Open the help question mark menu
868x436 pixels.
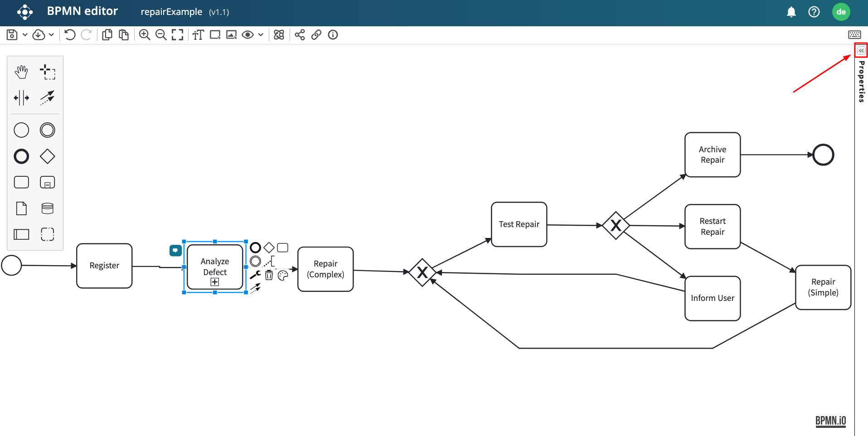(x=814, y=12)
